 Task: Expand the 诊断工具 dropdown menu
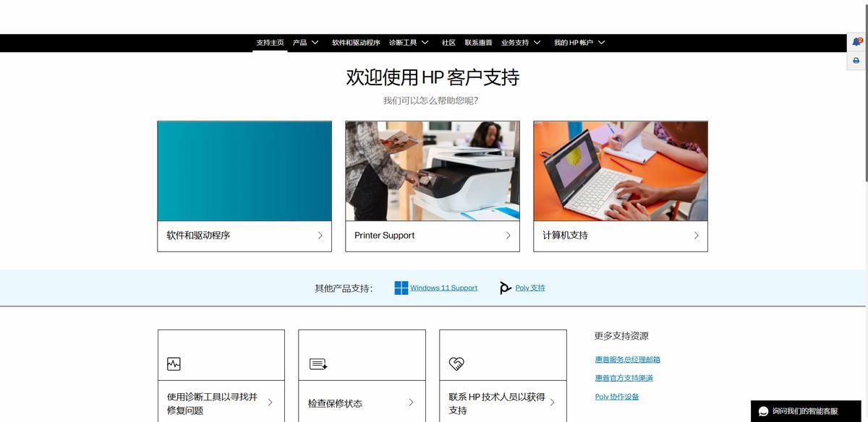409,43
